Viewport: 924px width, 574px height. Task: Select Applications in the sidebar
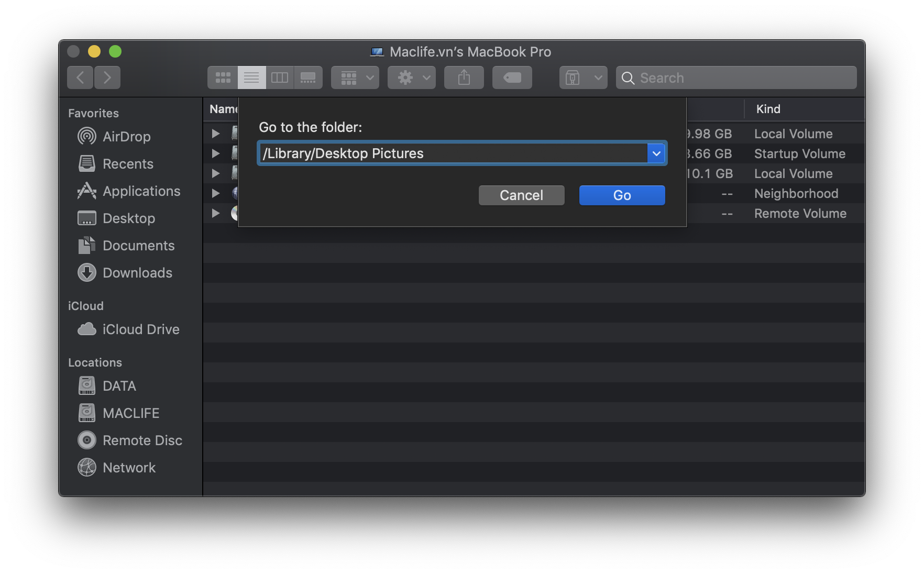pos(141,191)
